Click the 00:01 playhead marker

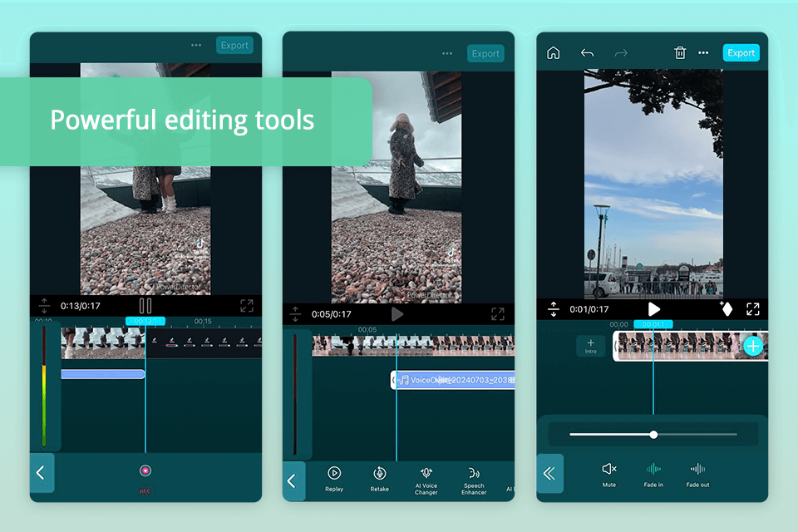pos(653,324)
